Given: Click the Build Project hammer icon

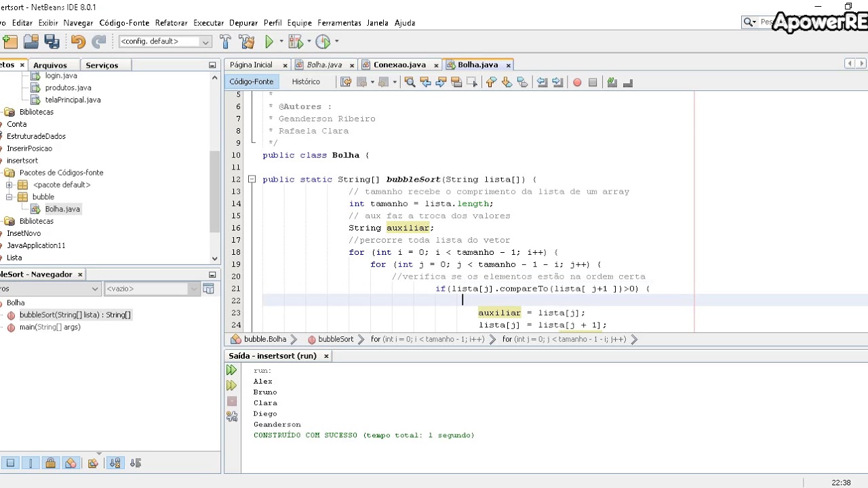Looking at the screenshot, I should click(x=226, y=42).
